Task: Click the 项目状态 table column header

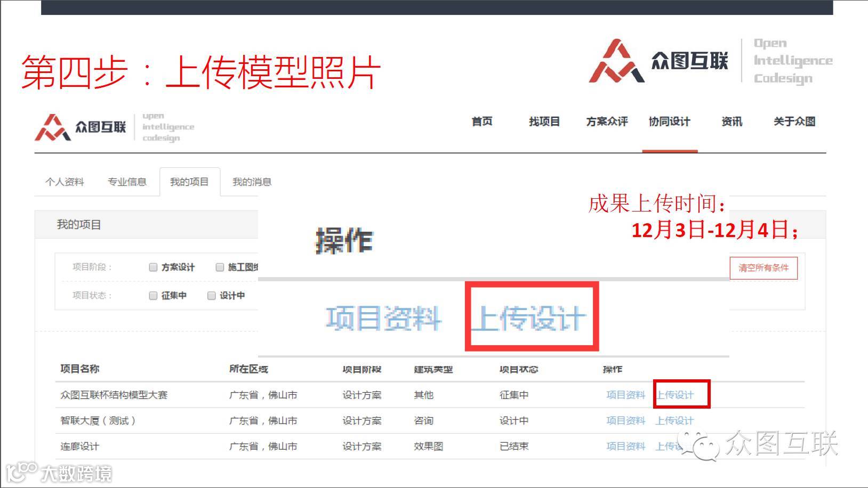Action: point(519,369)
